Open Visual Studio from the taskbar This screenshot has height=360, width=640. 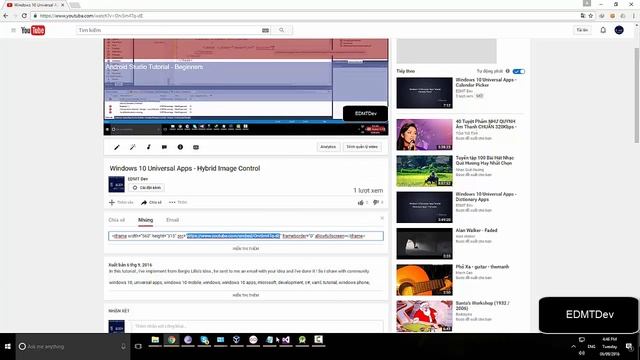286,340
